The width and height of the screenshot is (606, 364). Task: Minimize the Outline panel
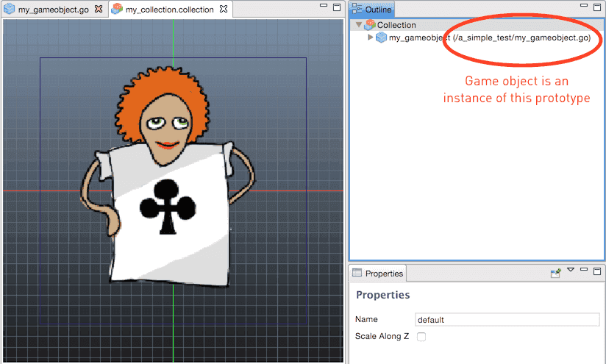(x=584, y=6)
